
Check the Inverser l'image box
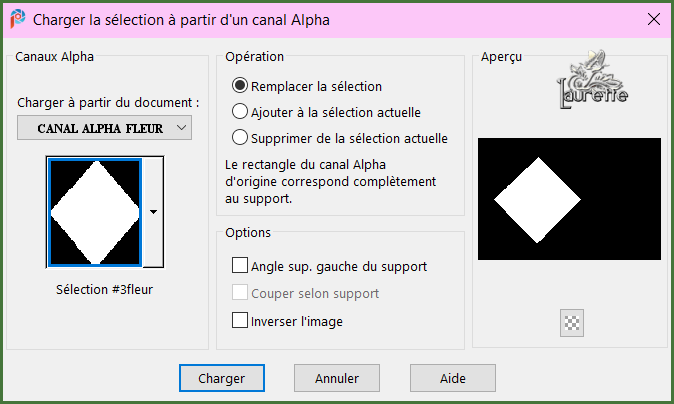(240, 321)
